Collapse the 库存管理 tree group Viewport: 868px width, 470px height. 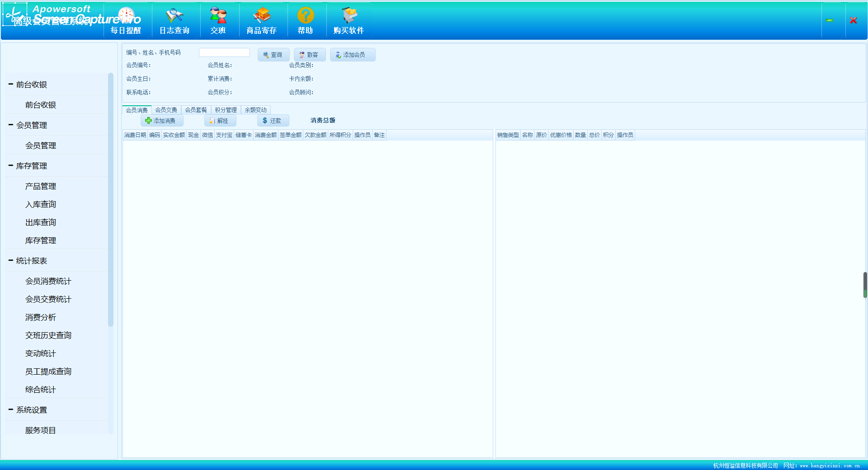[x=11, y=166]
